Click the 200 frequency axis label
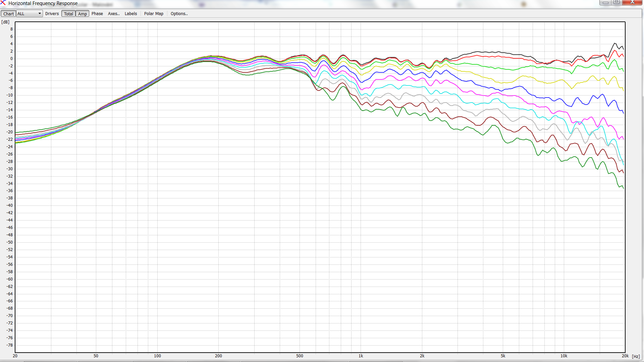 point(218,356)
